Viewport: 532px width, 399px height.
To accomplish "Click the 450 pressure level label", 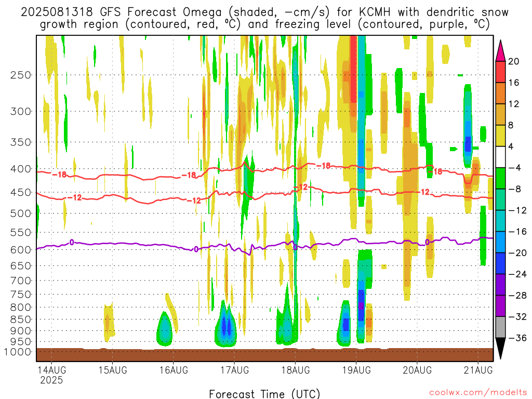I will [x=21, y=192].
